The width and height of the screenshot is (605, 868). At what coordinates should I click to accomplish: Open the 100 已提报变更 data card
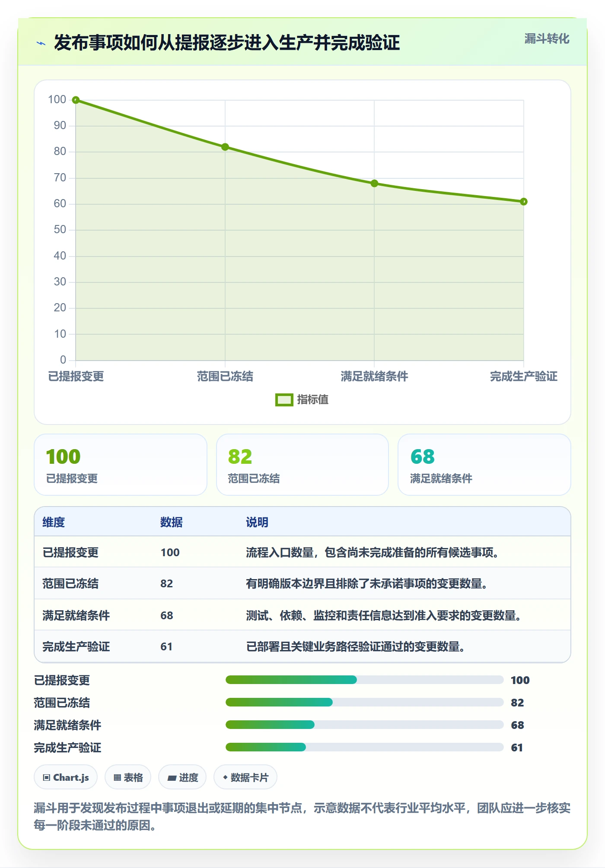(121, 465)
